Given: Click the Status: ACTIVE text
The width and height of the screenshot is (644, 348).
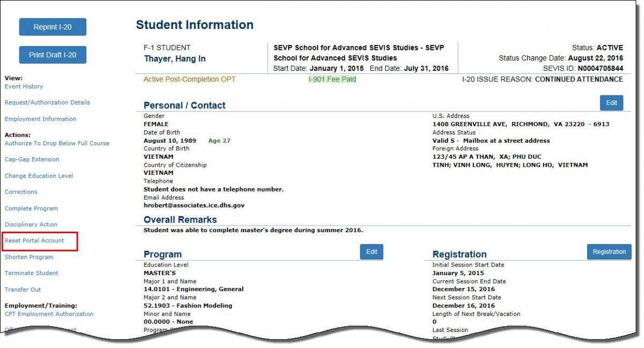Looking at the screenshot, I should coord(597,48).
